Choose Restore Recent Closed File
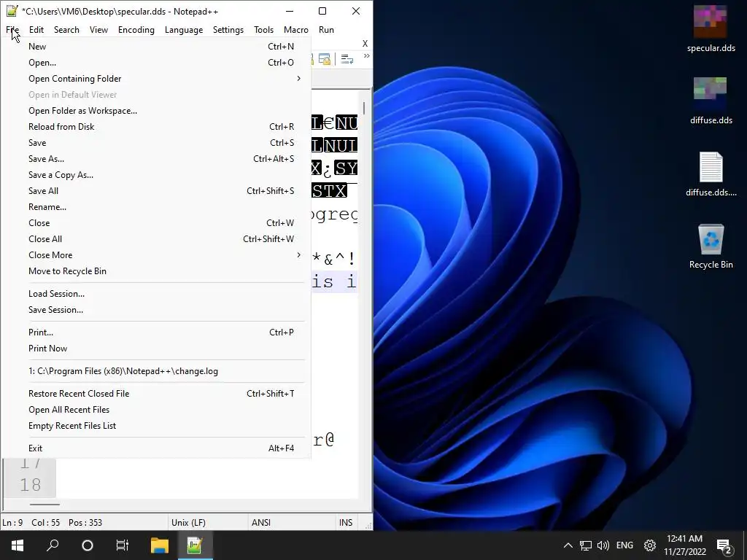The height and width of the screenshot is (560, 747). [155, 394]
